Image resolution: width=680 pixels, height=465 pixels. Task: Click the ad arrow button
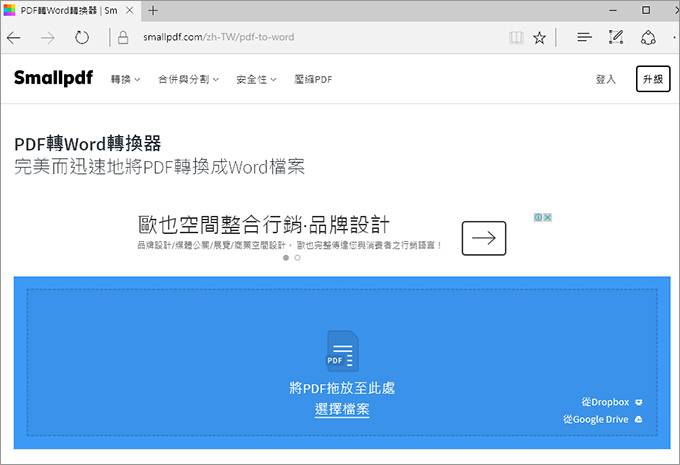coord(484,238)
